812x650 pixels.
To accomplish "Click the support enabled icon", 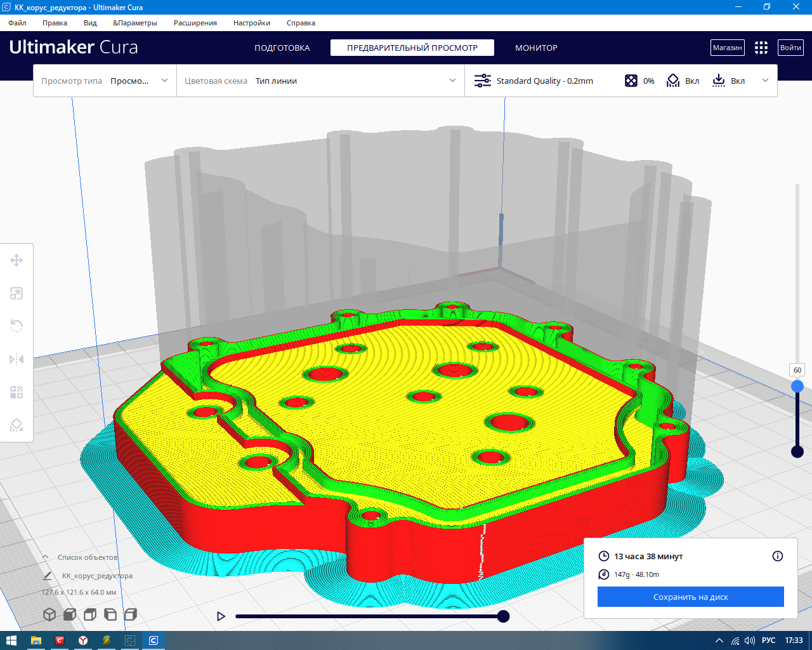I will click(673, 81).
